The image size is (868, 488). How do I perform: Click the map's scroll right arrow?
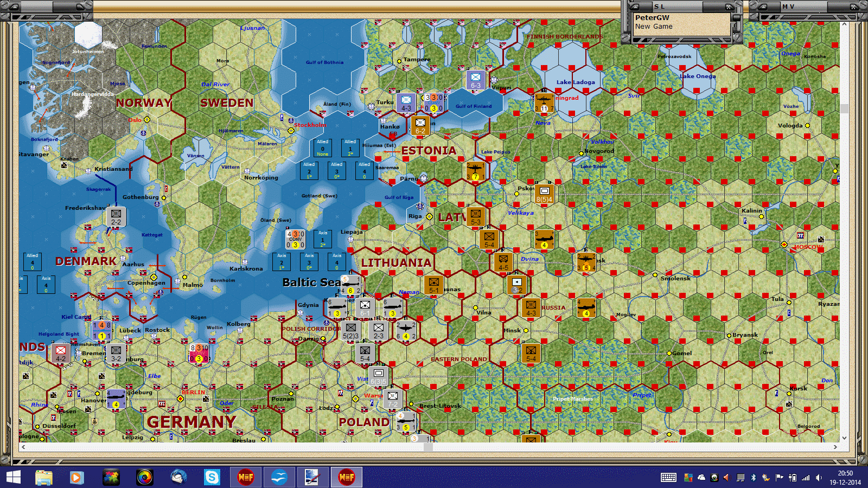pos(835,447)
